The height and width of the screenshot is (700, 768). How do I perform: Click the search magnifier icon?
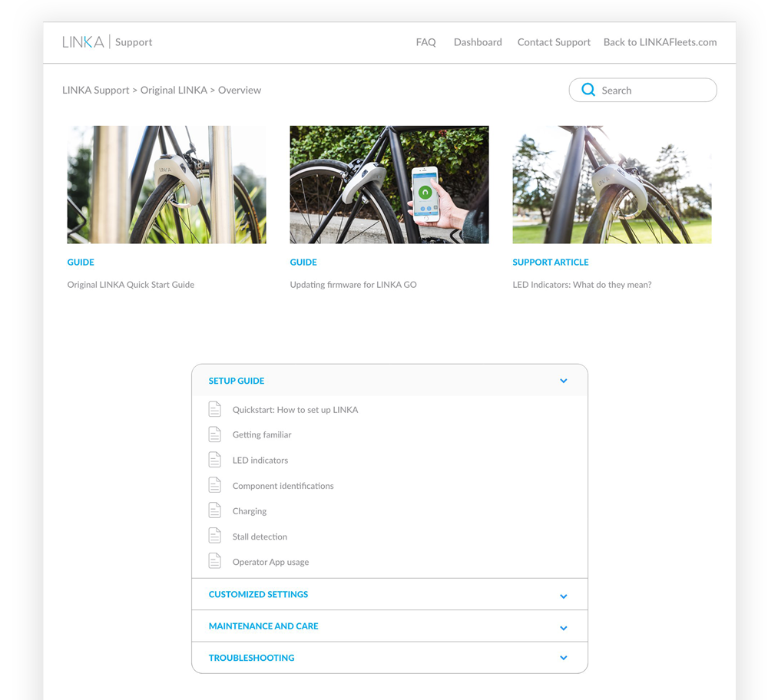(588, 90)
